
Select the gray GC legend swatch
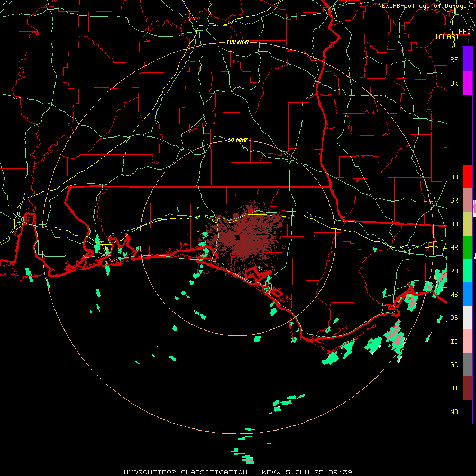467,364
